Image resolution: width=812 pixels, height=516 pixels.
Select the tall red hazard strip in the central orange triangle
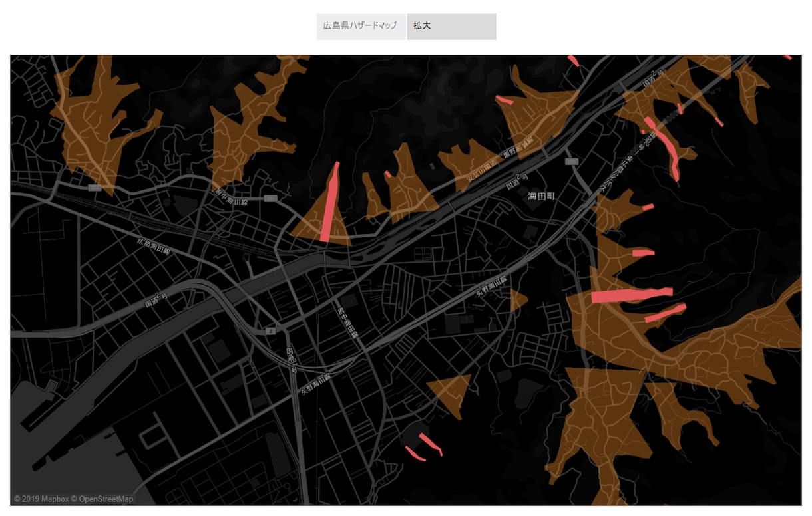click(329, 202)
